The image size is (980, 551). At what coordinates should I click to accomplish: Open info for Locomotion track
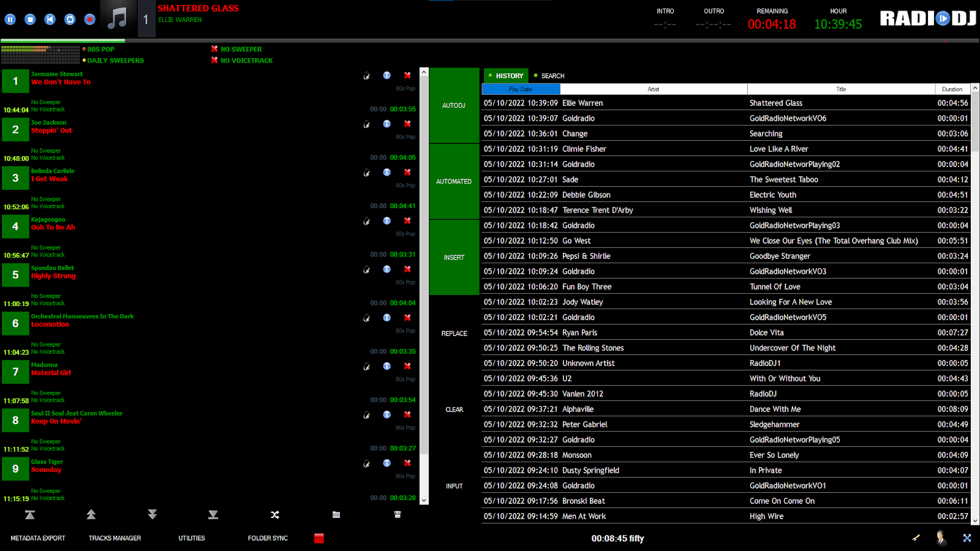tap(387, 317)
